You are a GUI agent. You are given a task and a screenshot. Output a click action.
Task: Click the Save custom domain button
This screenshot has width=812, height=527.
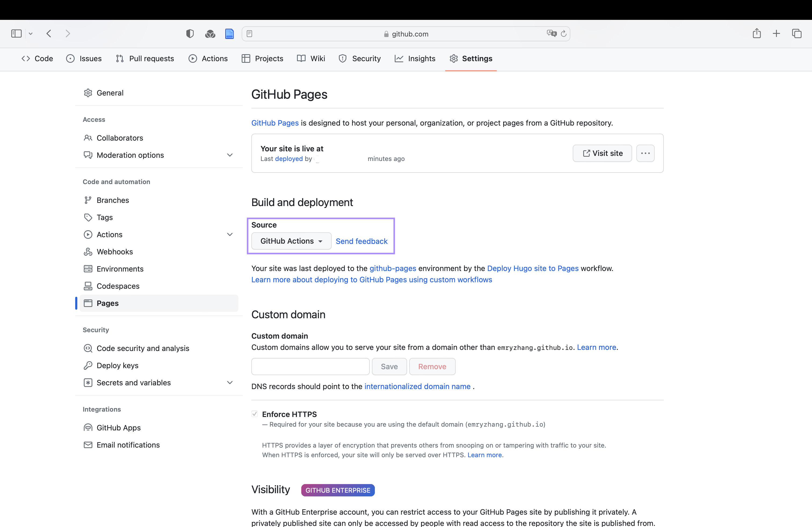point(389,367)
